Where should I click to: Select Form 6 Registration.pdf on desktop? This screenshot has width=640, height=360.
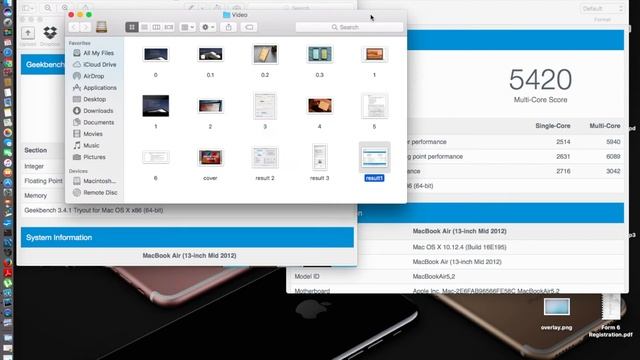tap(611, 307)
